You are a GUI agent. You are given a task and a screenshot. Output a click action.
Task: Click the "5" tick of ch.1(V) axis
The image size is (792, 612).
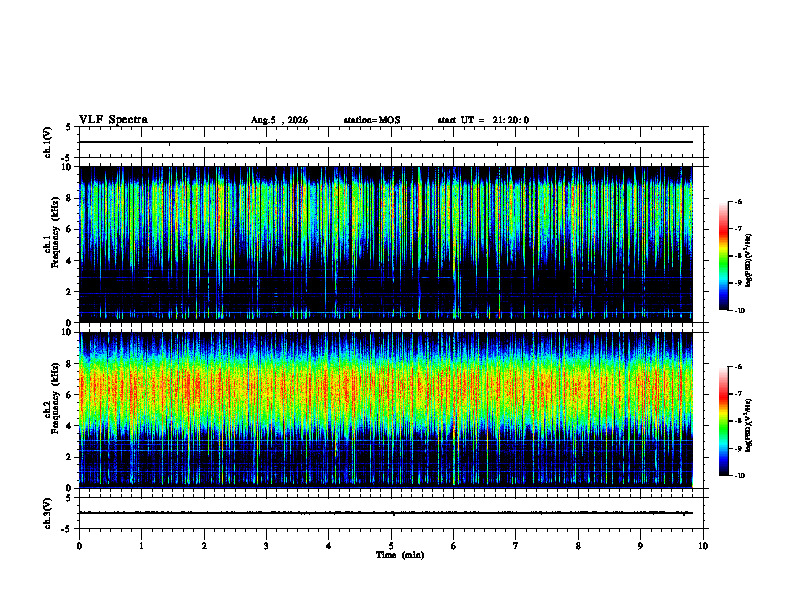pos(70,127)
